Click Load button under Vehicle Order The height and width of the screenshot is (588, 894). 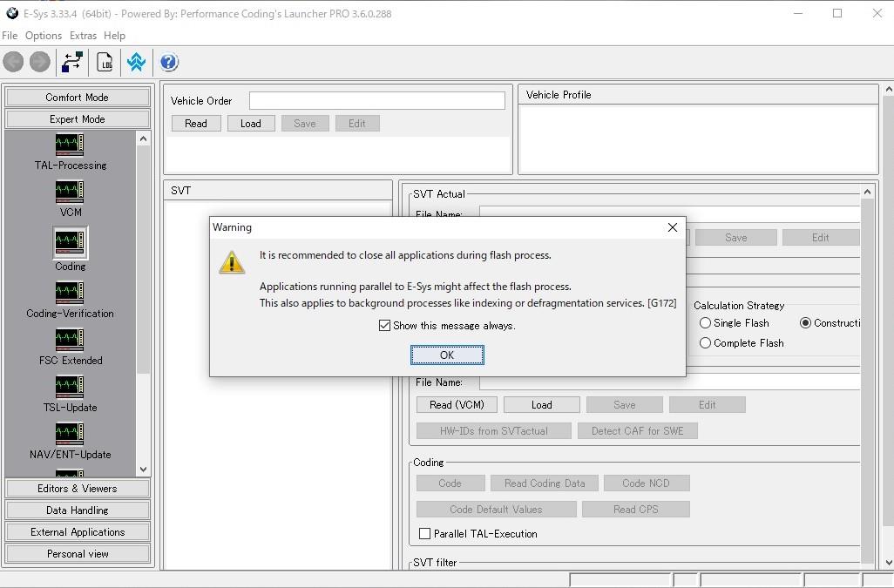tap(251, 124)
